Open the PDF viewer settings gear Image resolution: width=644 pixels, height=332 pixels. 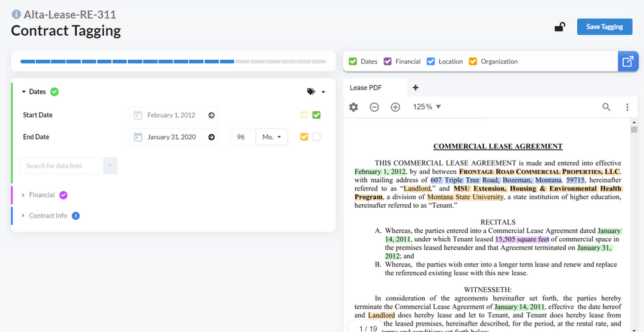[x=354, y=107]
